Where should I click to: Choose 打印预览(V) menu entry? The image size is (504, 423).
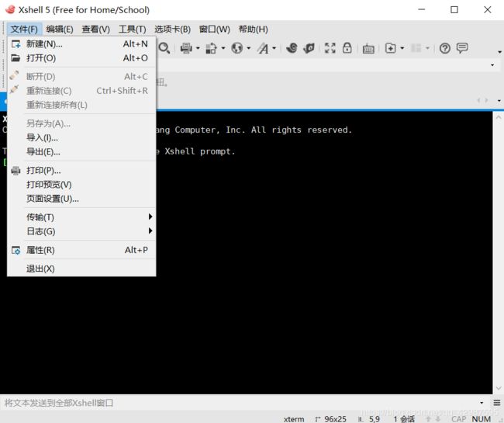pos(81,185)
